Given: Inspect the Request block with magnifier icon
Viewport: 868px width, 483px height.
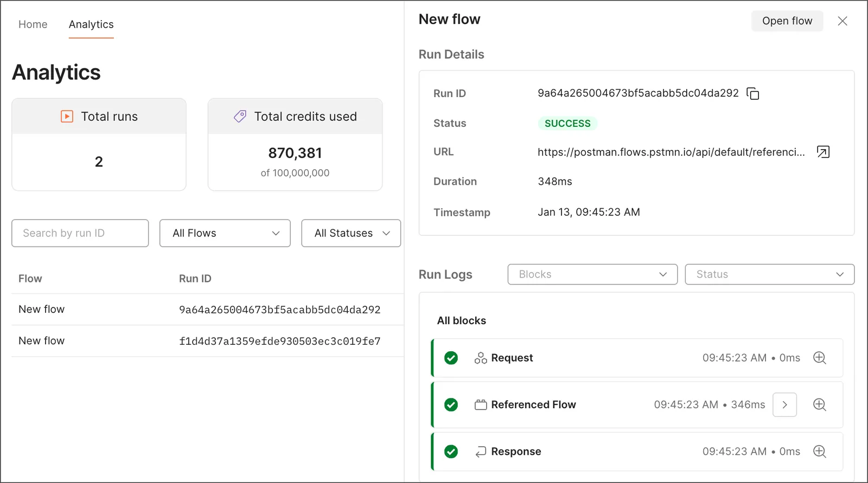Looking at the screenshot, I should tap(820, 358).
